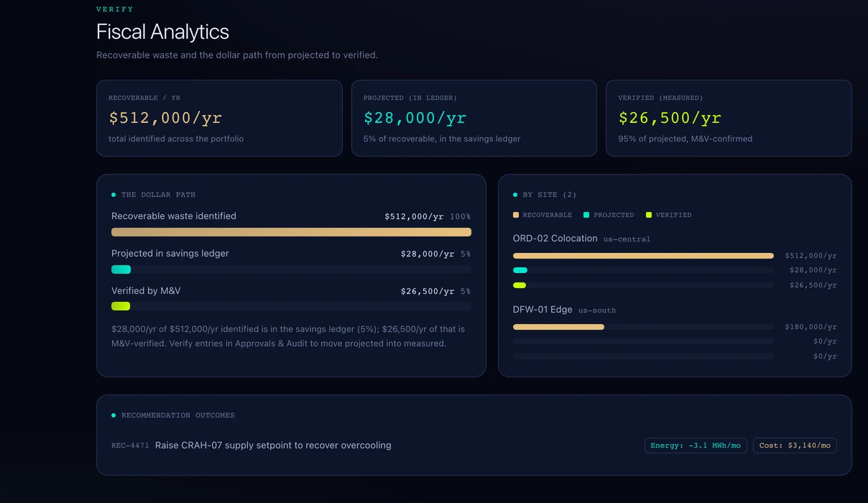Click '5% of recoverable, in the savings ledger'
868x503 pixels.
tap(442, 139)
